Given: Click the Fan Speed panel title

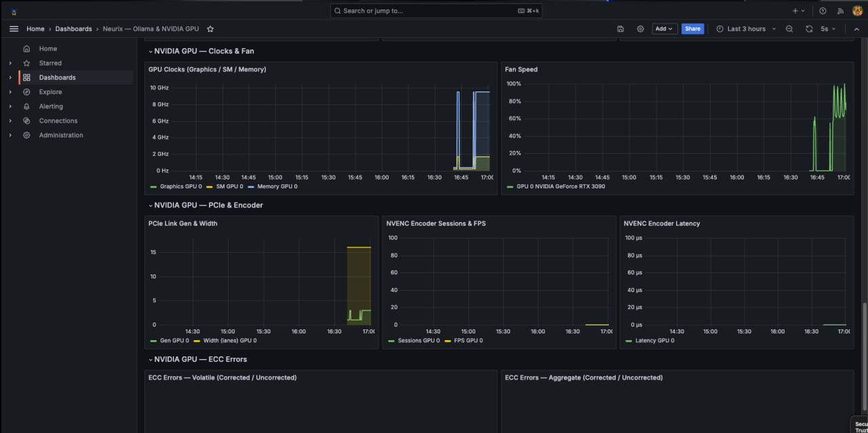Looking at the screenshot, I should (x=521, y=69).
